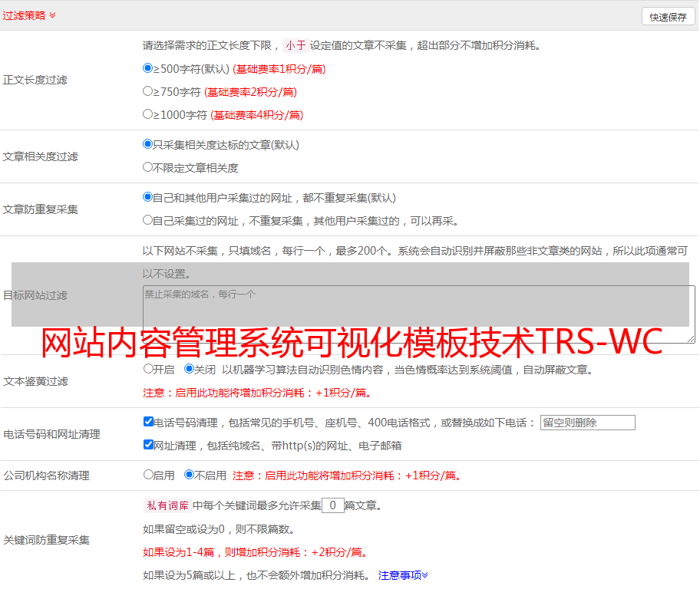The width and height of the screenshot is (700, 589).
Task: Select ≥750字符 length option
Action: coord(147,91)
